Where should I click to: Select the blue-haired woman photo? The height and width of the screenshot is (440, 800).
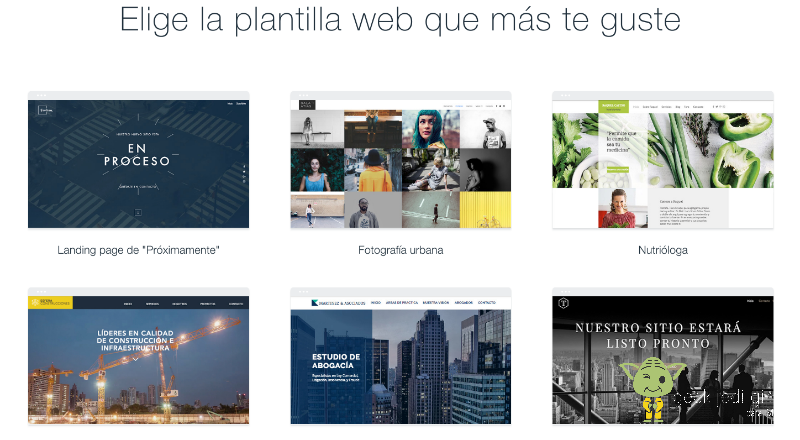pyautogui.click(x=431, y=129)
